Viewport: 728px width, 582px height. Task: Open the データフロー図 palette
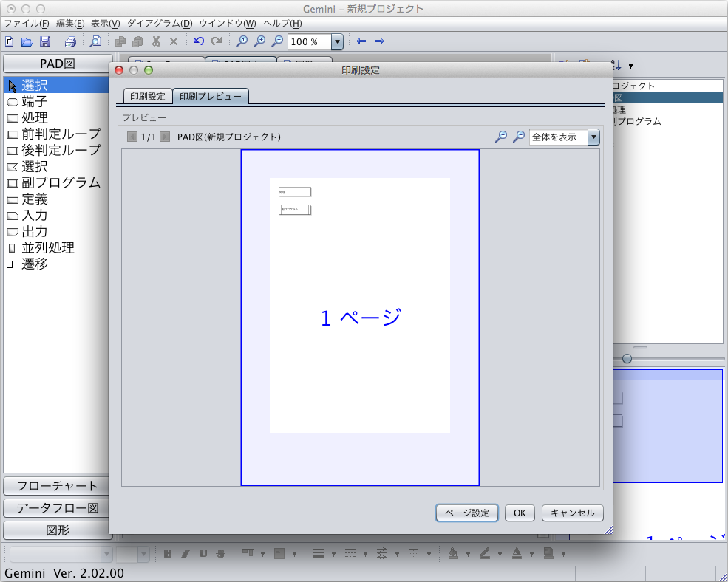[x=58, y=508]
